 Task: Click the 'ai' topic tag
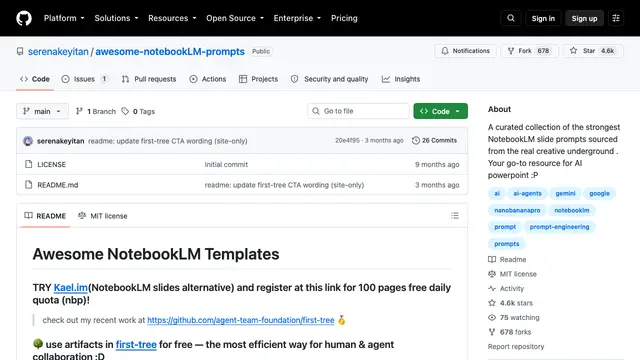[x=497, y=193]
